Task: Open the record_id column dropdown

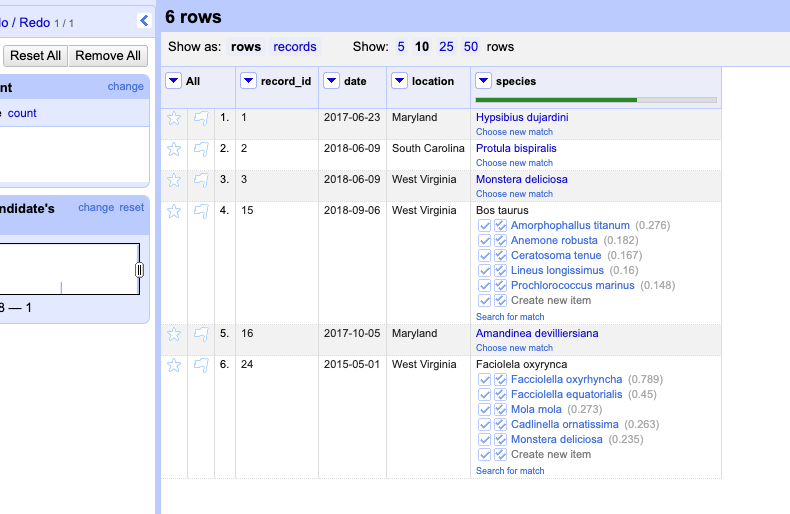Action: pyautogui.click(x=248, y=81)
